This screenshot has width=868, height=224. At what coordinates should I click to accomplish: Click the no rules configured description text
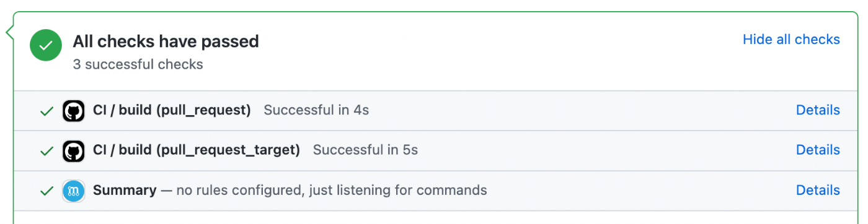[331, 190]
